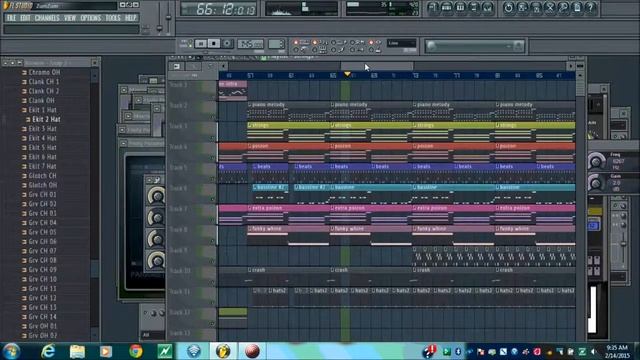Image resolution: width=640 pixels, height=360 pixels.
Task: Click top knob in background plugin window
Action: tap(156, 196)
